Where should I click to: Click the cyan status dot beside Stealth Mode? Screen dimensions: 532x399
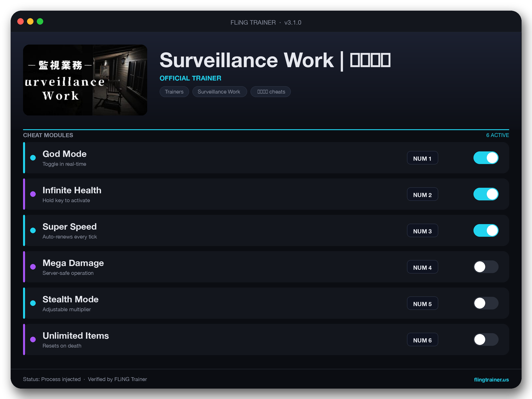33,303
